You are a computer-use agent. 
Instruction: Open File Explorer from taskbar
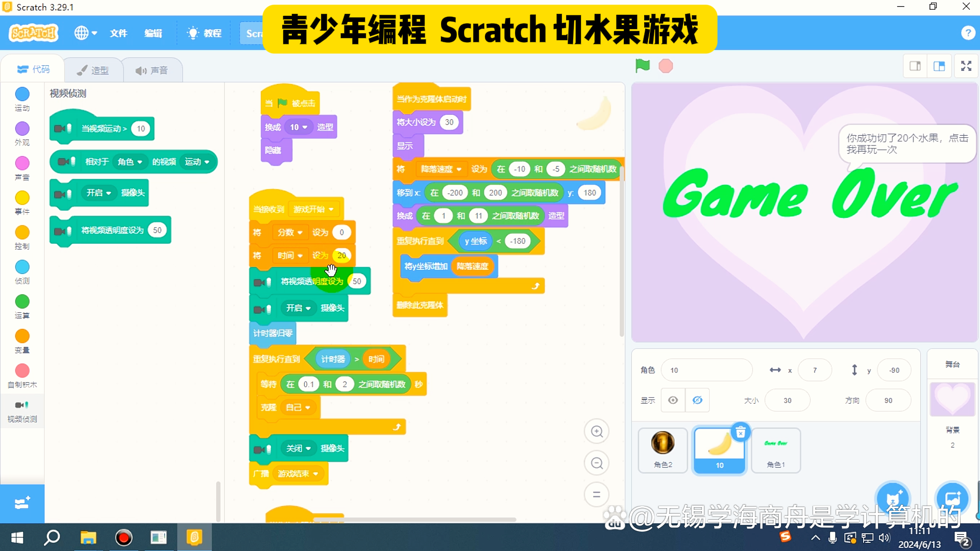[x=88, y=538]
